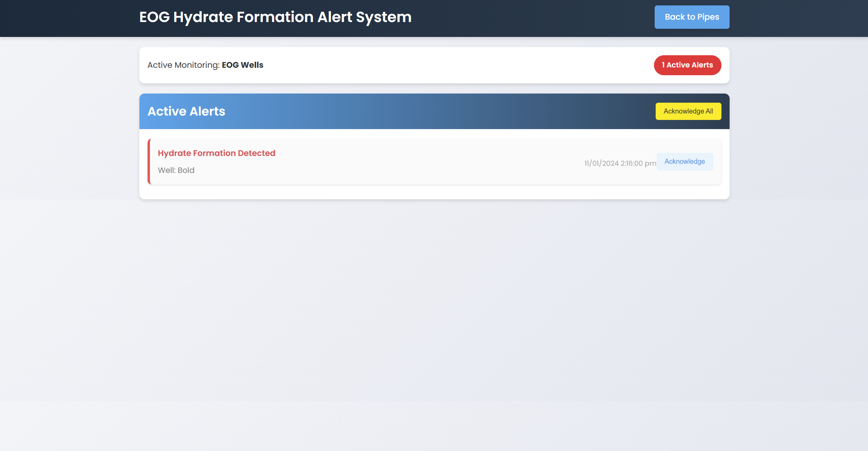Screen dimensions: 868x451
Task: Click the Well: Bold text line
Action: (x=176, y=170)
